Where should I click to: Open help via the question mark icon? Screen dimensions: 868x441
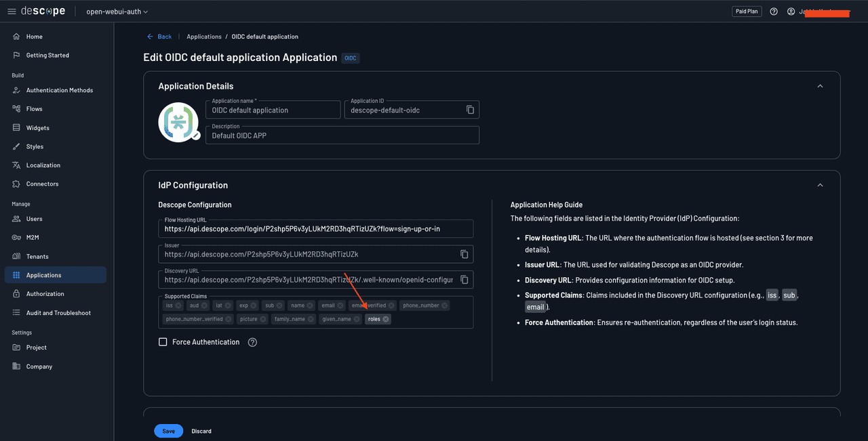pyautogui.click(x=774, y=11)
